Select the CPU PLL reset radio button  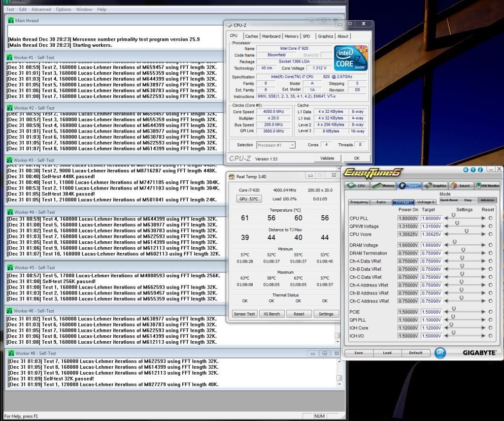[x=491, y=218]
